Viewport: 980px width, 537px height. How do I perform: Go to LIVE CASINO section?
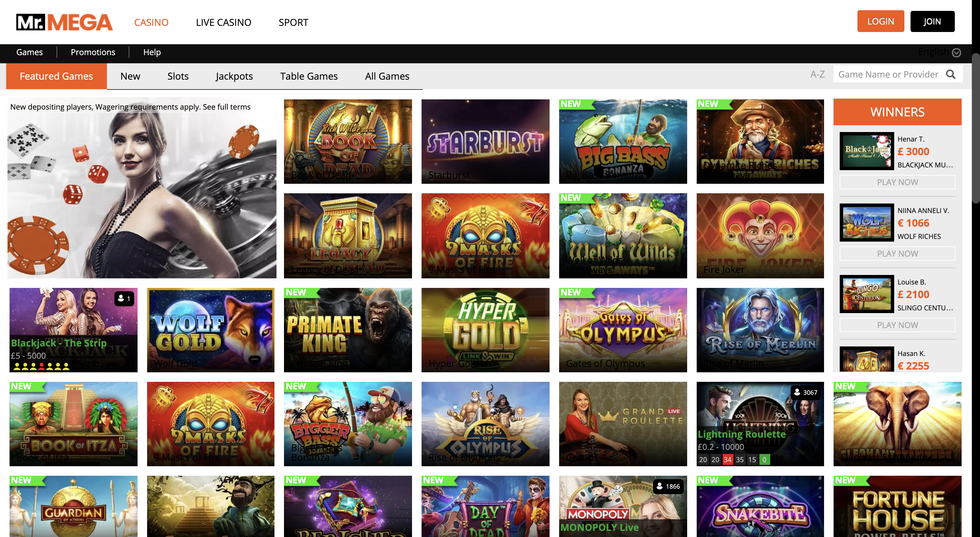tap(223, 22)
